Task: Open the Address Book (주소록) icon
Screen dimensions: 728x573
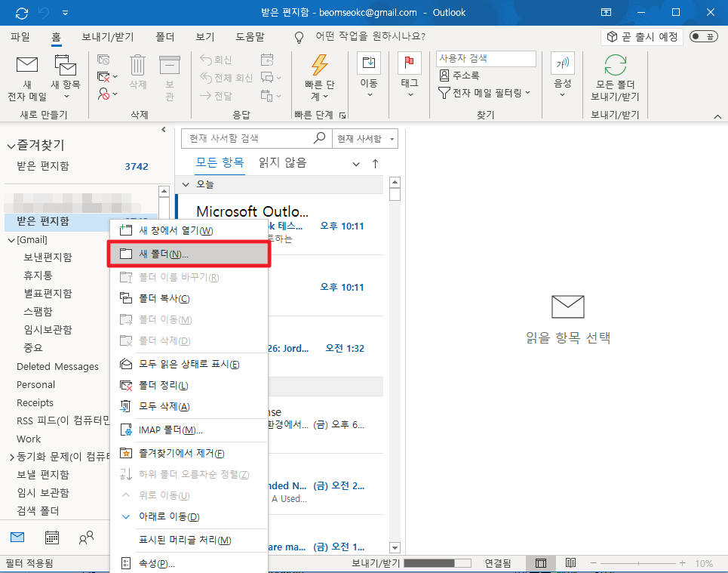Action: tap(444, 75)
